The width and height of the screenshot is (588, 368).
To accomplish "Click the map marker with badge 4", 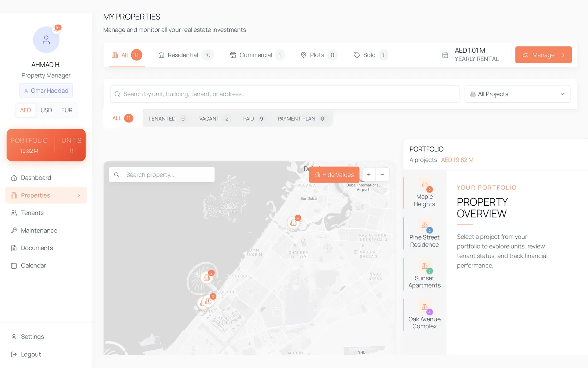I will 293,222.
